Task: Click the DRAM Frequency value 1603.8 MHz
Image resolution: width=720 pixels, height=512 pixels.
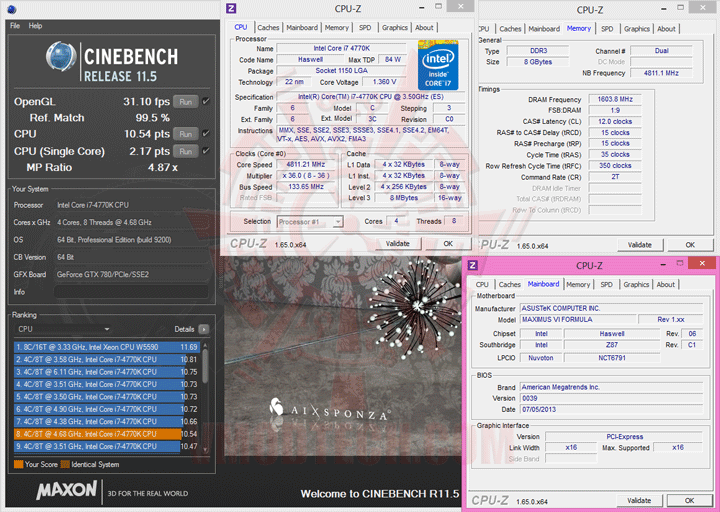Action: [x=615, y=99]
